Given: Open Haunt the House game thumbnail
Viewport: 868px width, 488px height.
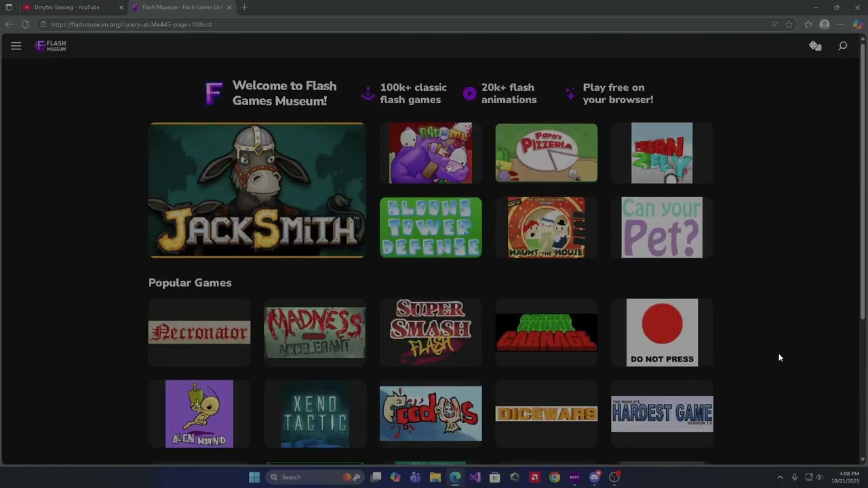Looking at the screenshot, I should pyautogui.click(x=547, y=228).
